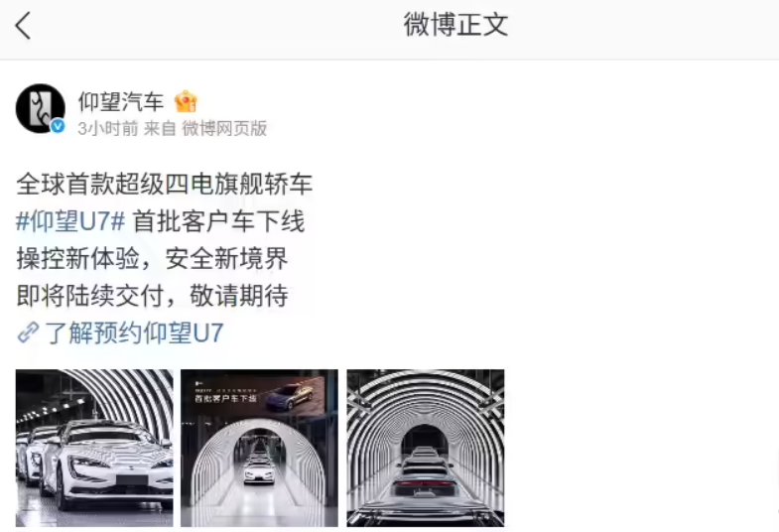Open the first photo of white cars
Viewport: 779px width, 532px height.
(x=94, y=448)
